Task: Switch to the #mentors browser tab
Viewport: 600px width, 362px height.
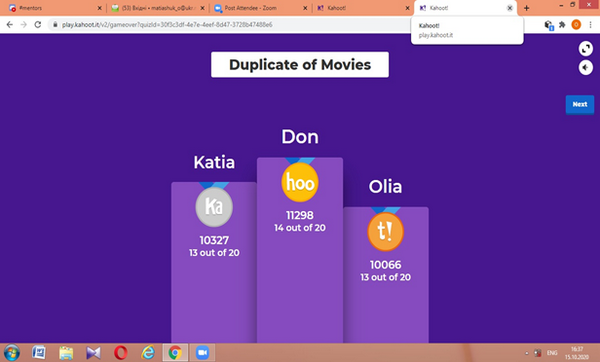Action: (x=55, y=8)
